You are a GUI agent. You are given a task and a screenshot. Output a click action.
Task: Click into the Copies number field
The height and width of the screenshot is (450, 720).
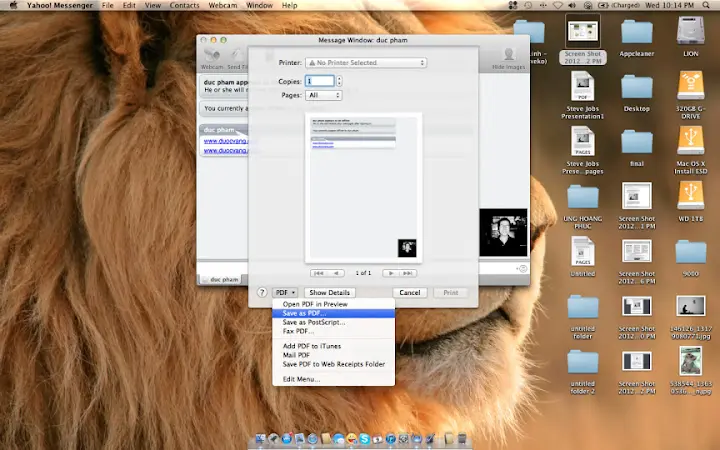(x=320, y=80)
